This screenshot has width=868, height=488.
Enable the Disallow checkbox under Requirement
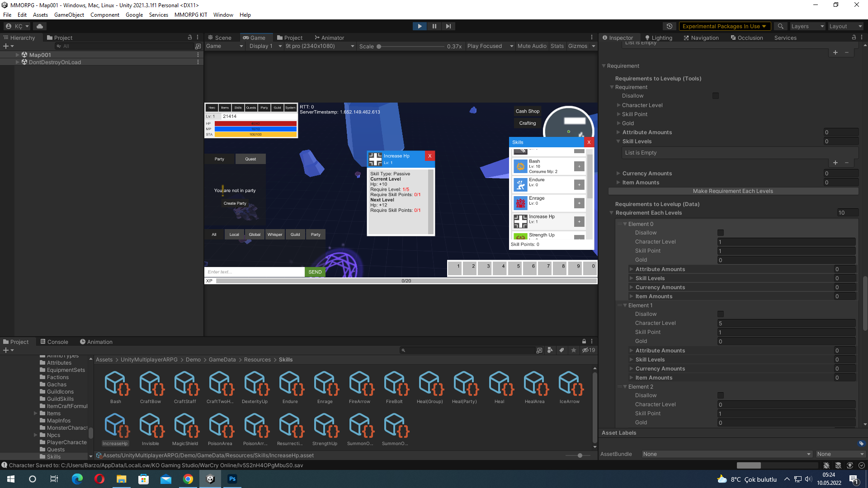tap(715, 95)
